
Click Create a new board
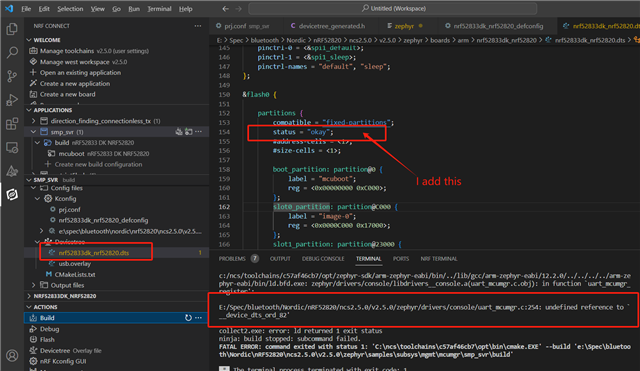(67, 94)
